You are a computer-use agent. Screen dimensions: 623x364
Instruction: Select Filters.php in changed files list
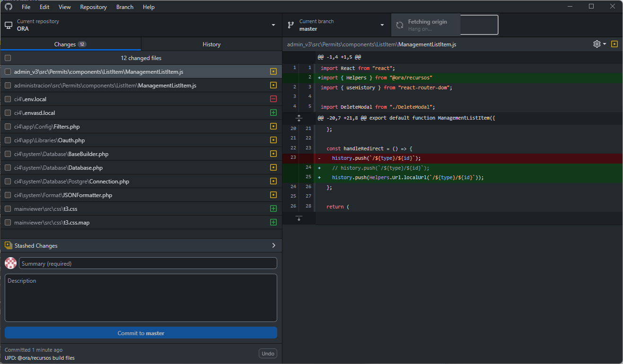point(141,127)
